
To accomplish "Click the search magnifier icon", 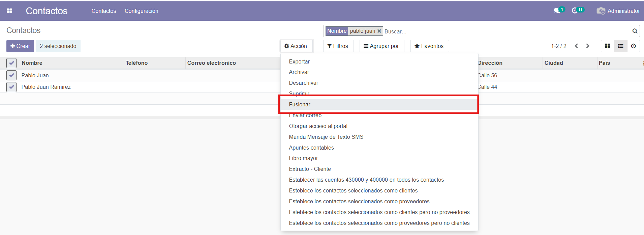I will pos(635,31).
